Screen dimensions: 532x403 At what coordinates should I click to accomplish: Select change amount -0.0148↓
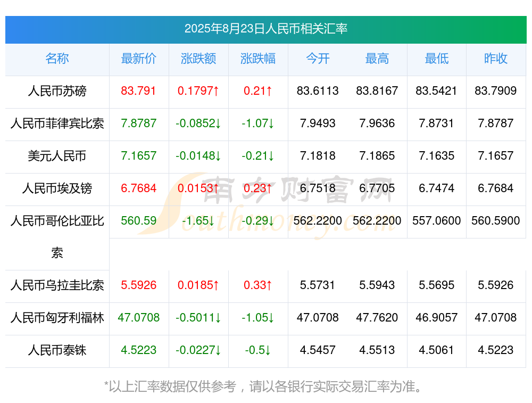[x=198, y=156]
